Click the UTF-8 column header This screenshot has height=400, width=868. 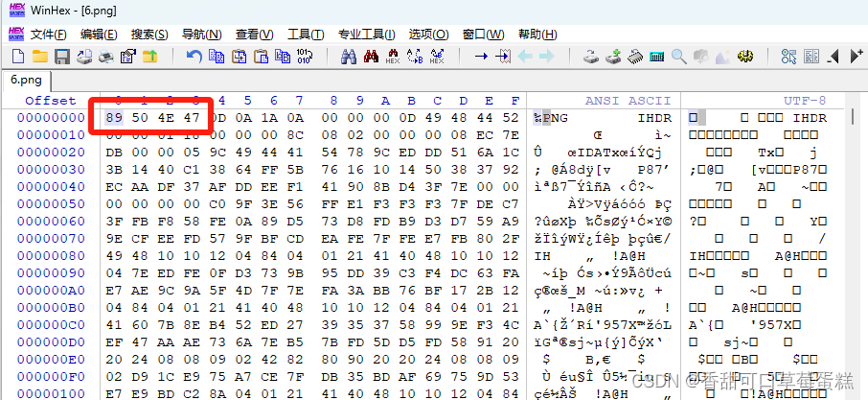point(805,101)
